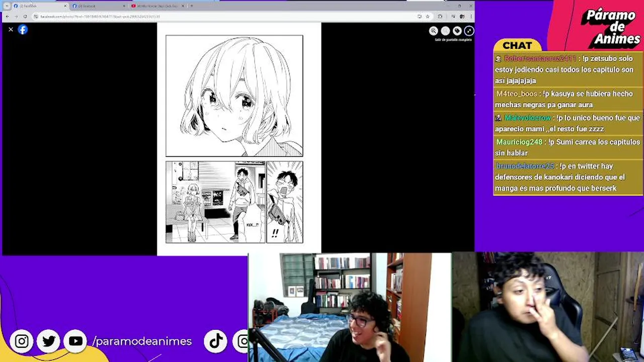Viewport: 644px width, 362px height.
Task: Go forward in browser history
Action: click(x=16, y=16)
